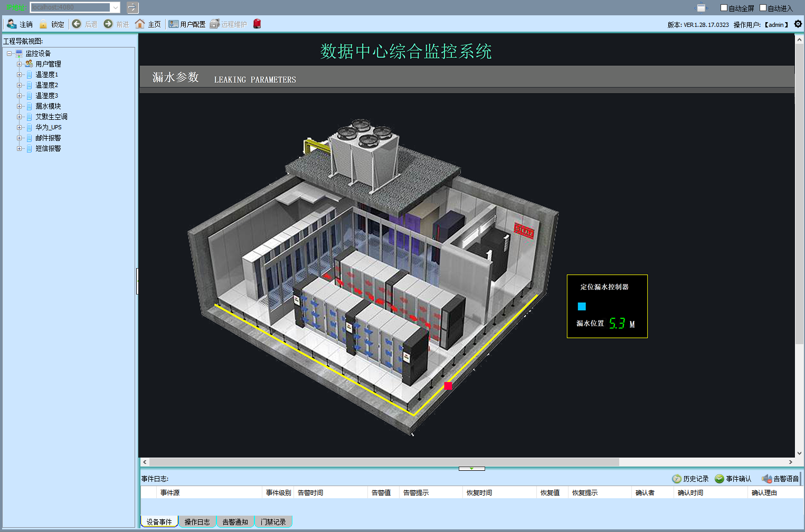Click the red leak marker on floor
This screenshot has height=532, width=805.
(448, 386)
